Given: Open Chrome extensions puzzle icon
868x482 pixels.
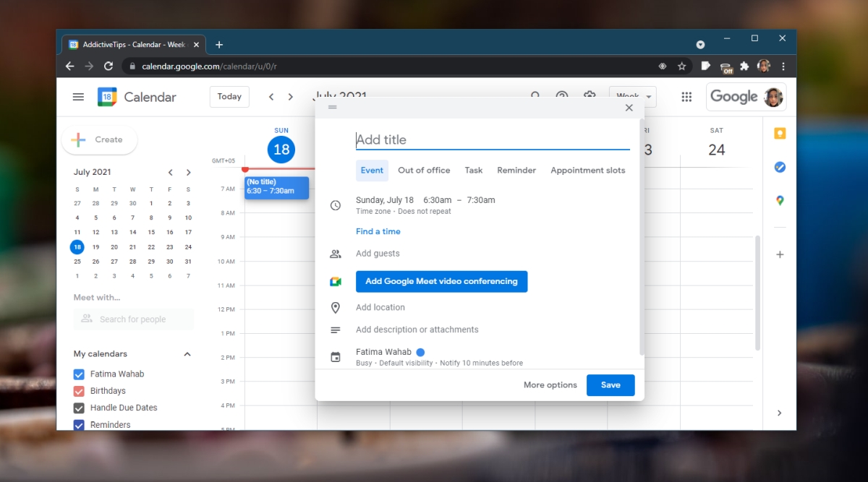Looking at the screenshot, I should coord(744,66).
